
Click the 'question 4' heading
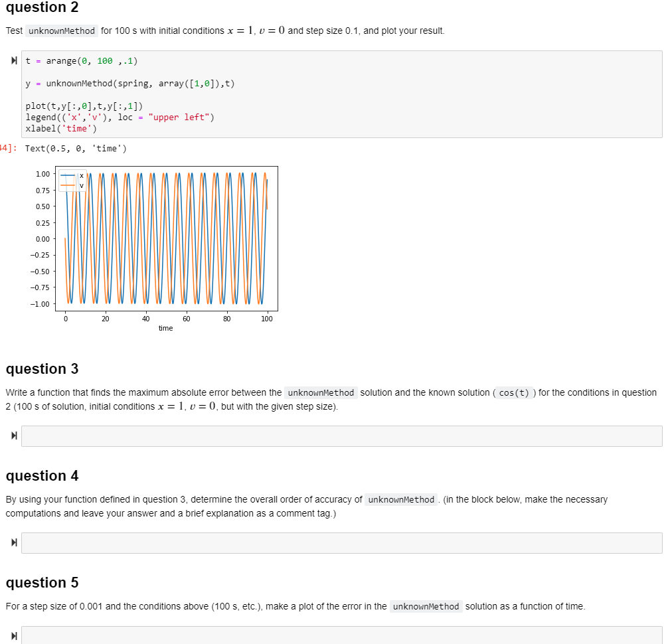(42, 475)
